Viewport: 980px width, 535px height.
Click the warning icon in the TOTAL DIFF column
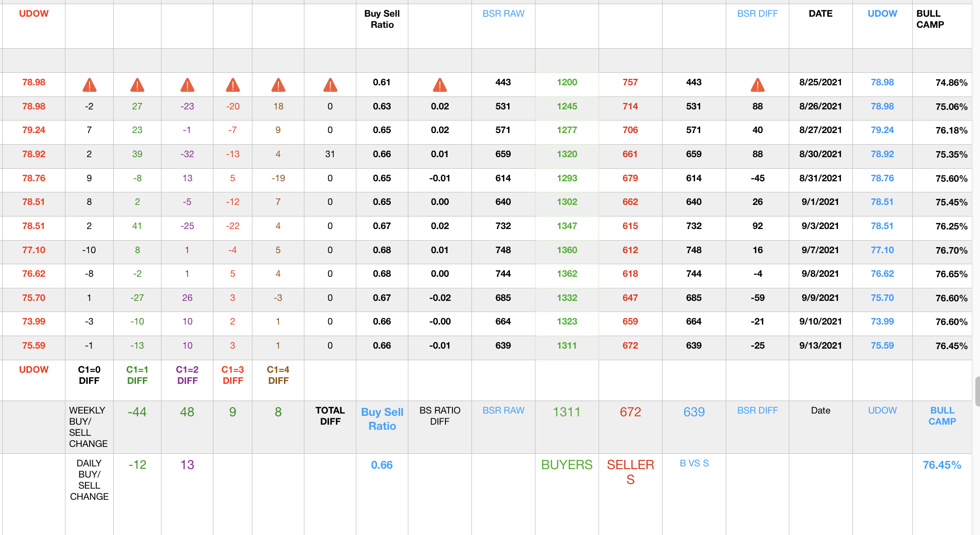click(x=330, y=85)
